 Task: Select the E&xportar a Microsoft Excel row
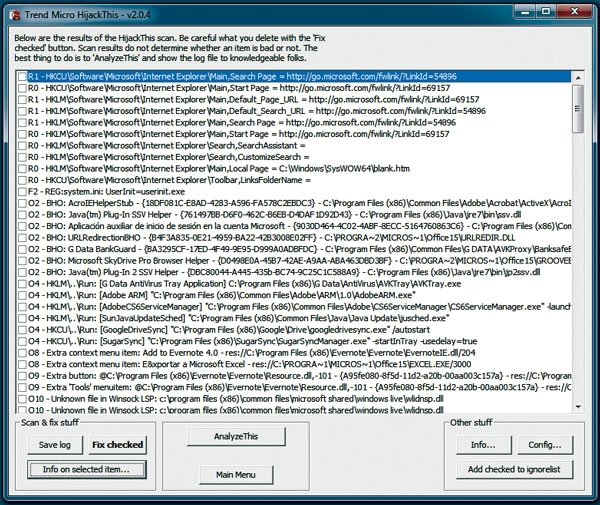[x=295, y=364]
